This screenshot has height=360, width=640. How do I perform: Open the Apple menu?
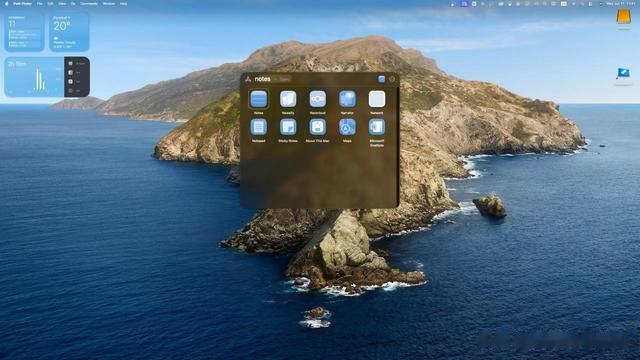(6, 4)
